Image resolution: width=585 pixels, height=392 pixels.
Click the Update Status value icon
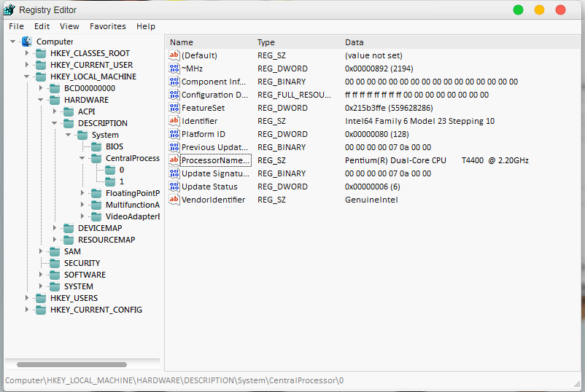coord(174,187)
